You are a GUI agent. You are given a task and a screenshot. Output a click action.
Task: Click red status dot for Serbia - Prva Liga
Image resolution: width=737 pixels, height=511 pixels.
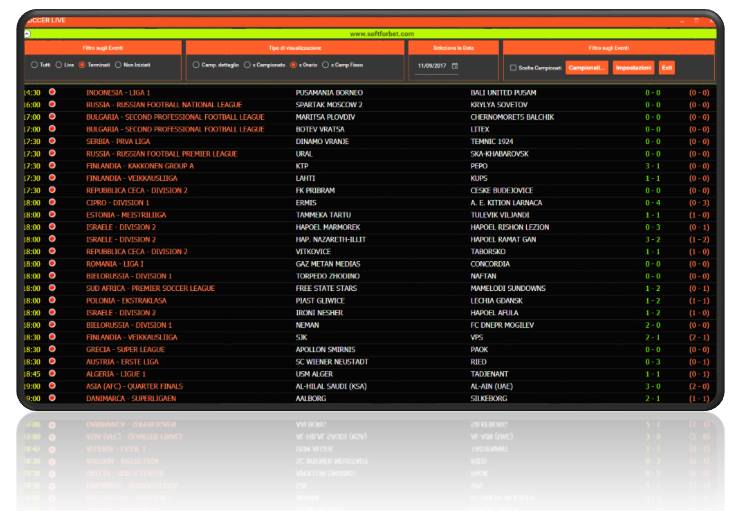coord(52,141)
